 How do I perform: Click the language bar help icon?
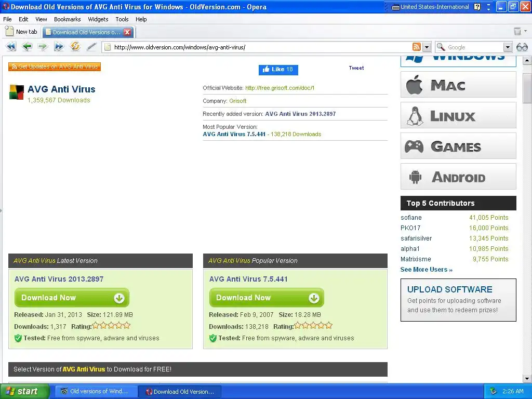point(477,7)
